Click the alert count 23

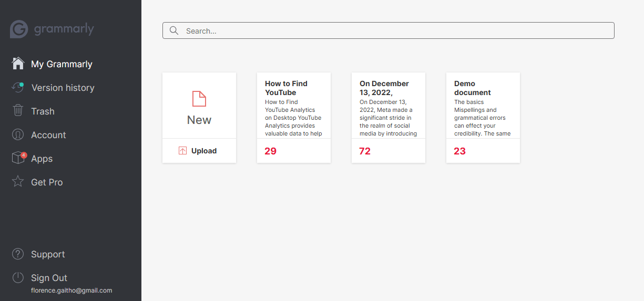[459, 151]
